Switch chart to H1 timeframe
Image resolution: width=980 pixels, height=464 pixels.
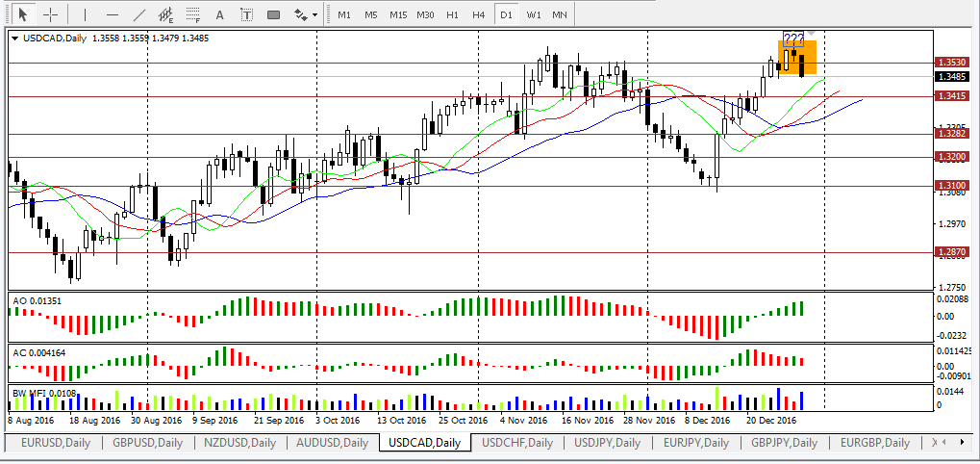453,14
